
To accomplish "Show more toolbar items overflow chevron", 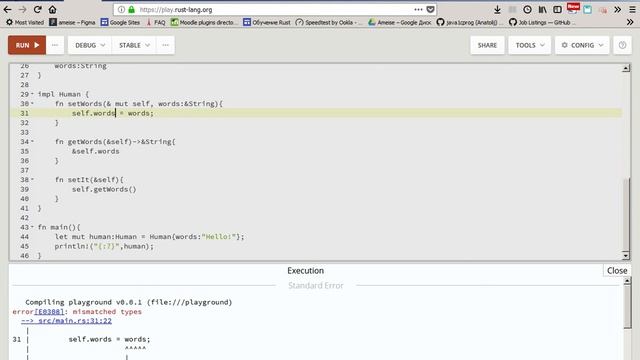I will click(618, 9).
